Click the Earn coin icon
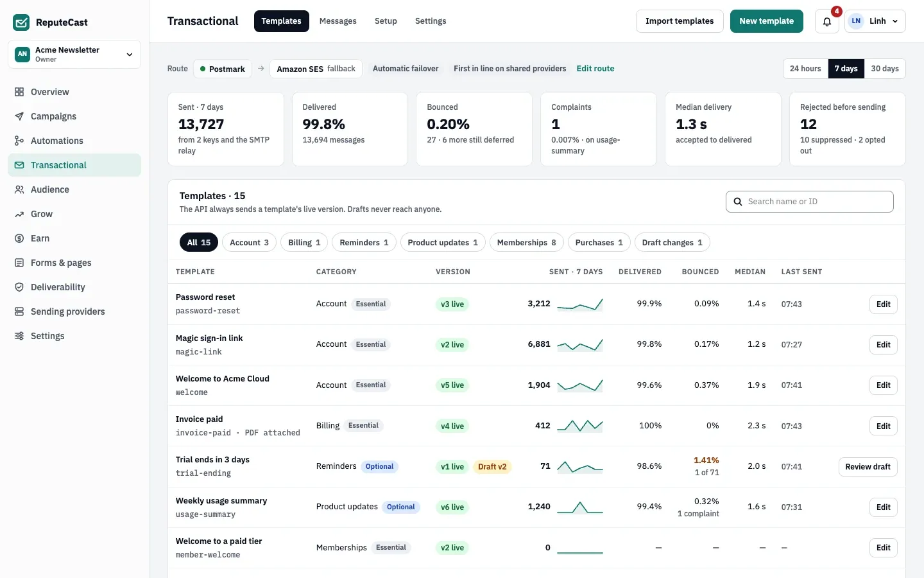This screenshot has width=924, height=578. click(19, 238)
